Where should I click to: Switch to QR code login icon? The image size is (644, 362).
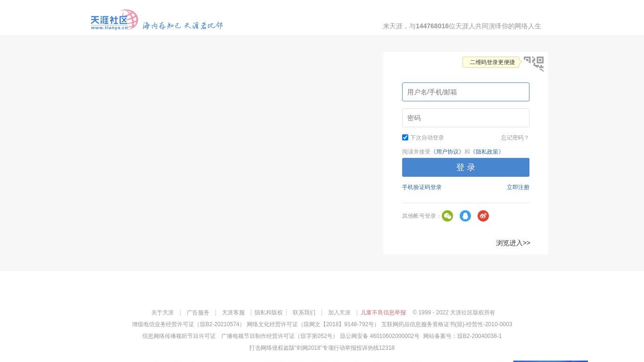(534, 64)
